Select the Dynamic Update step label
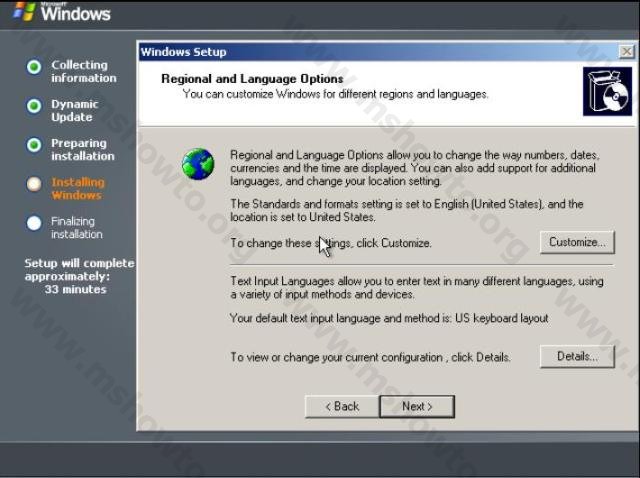This screenshot has width=640, height=478. 75,111
